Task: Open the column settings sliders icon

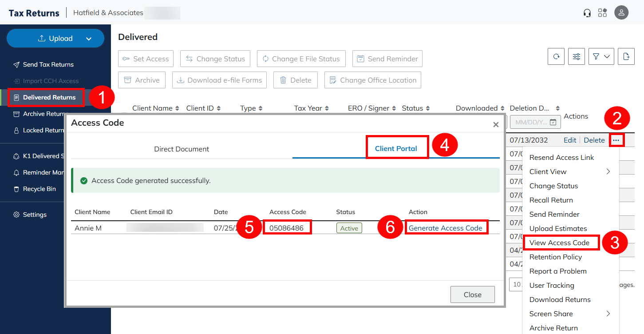Action: (577, 57)
